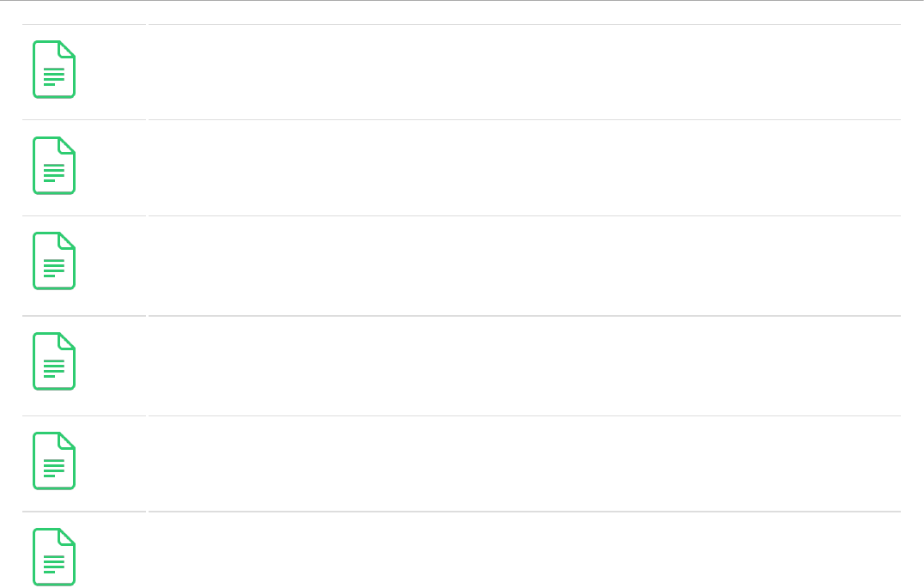924x588 pixels.
Task: Select the blank fourth row content area
Action: pyautogui.click(x=524, y=366)
